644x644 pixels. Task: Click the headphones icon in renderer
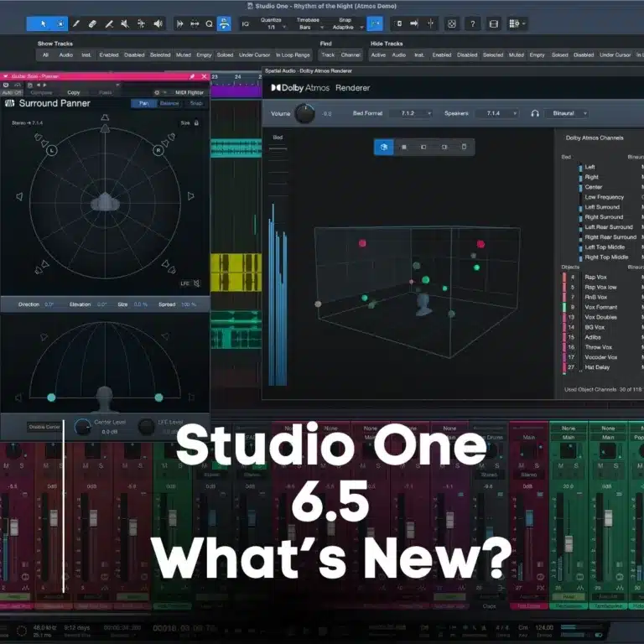pos(535,113)
